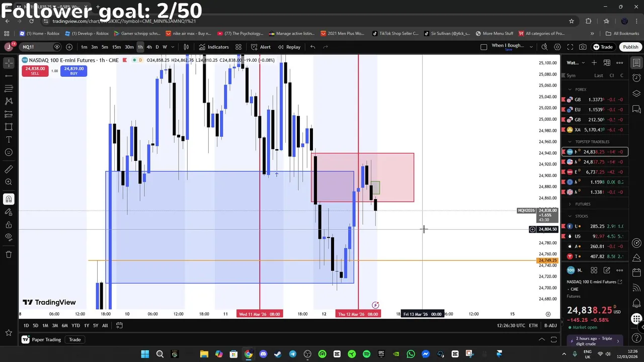Add a symbol to compare with plus icon
This screenshot has height=362, width=644.
pos(69,47)
